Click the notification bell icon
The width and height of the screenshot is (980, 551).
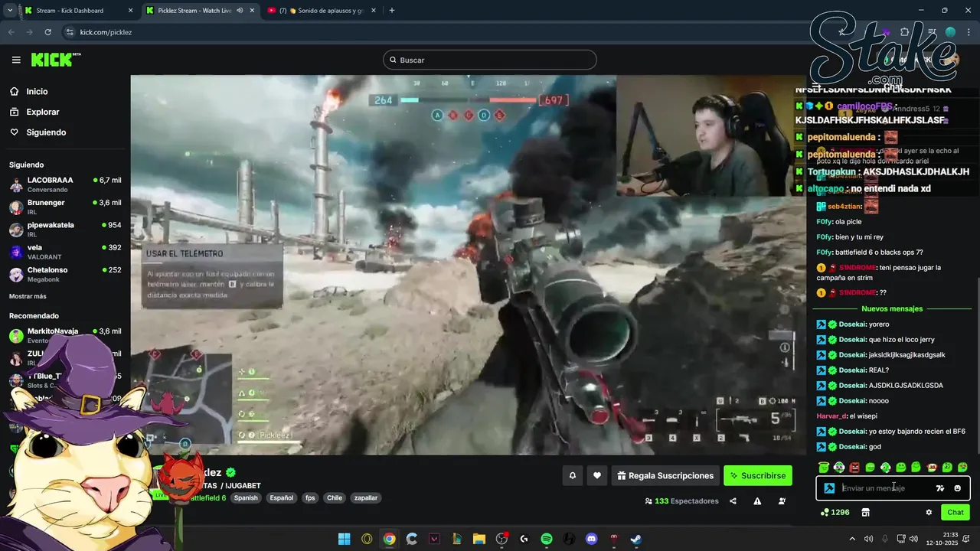[572, 475]
